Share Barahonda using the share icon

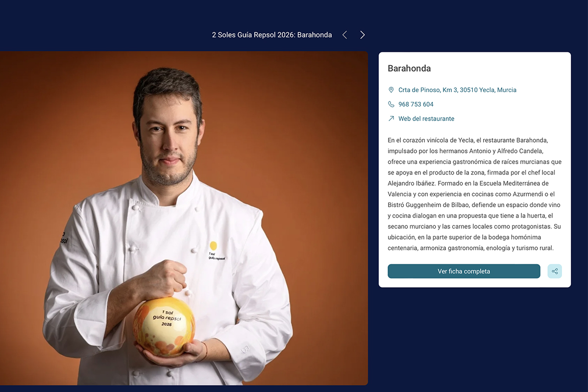(x=555, y=271)
